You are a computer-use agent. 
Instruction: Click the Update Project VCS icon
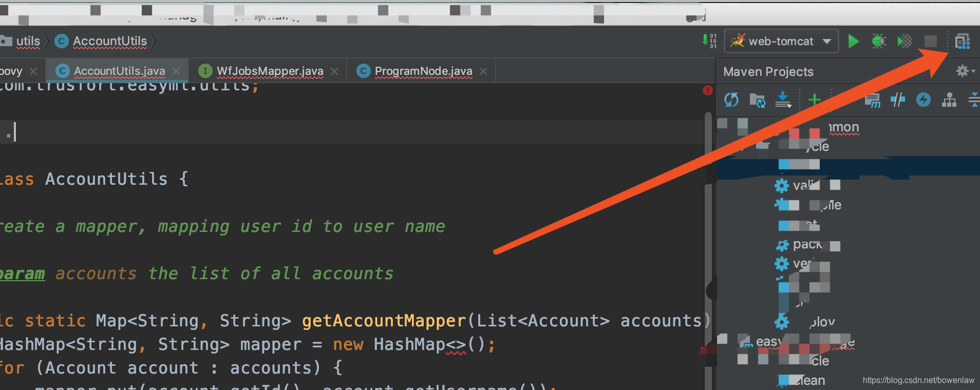tap(709, 41)
